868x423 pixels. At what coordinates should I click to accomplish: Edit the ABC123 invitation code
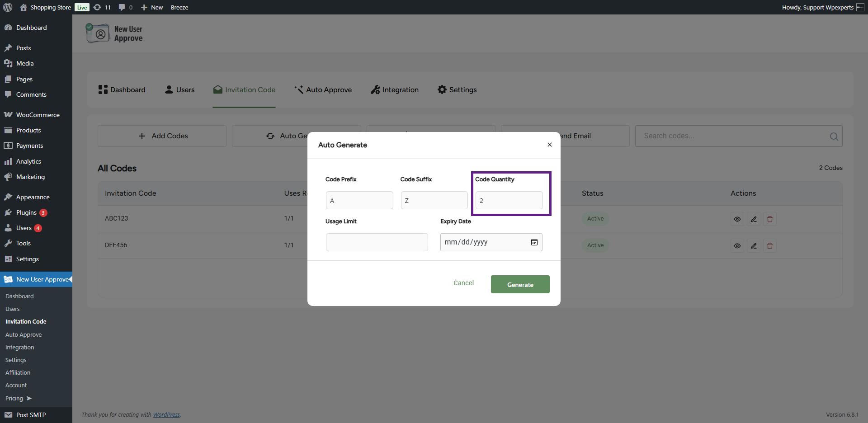(x=753, y=219)
